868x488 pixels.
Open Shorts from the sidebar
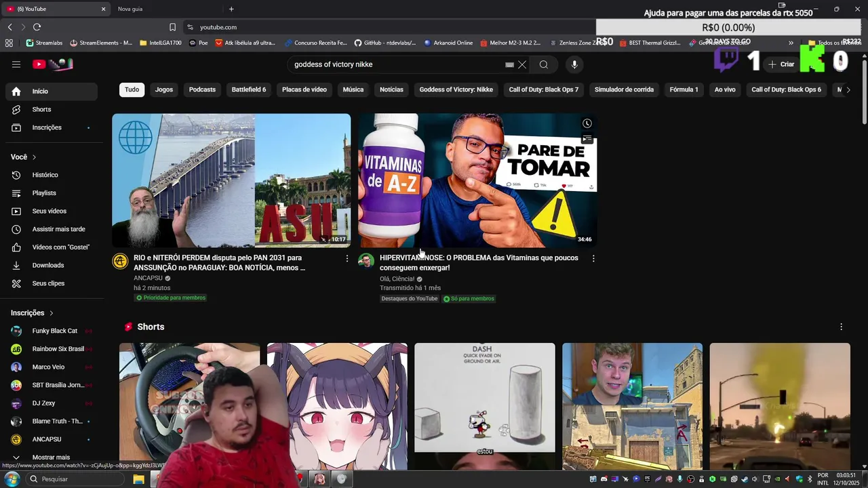(x=52, y=109)
